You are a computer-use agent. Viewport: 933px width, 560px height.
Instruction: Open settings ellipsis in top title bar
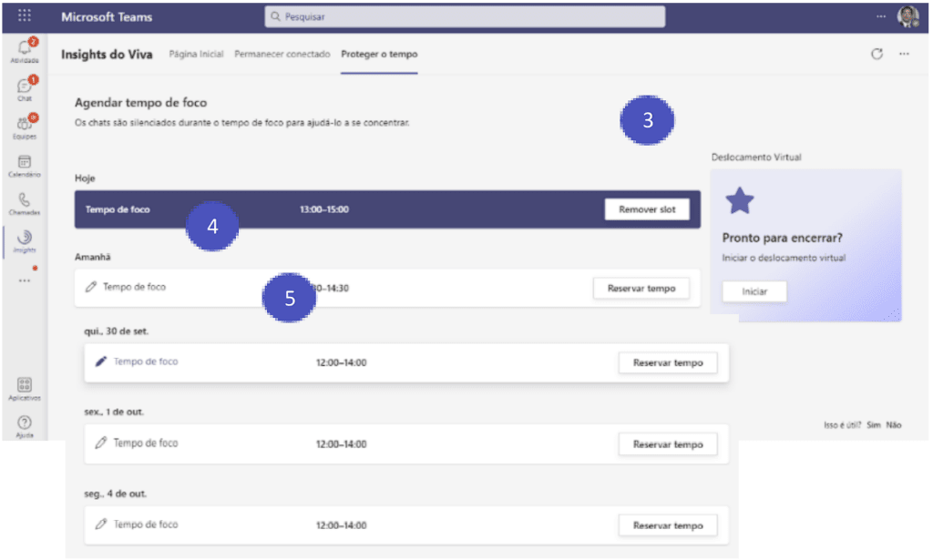click(x=881, y=16)
